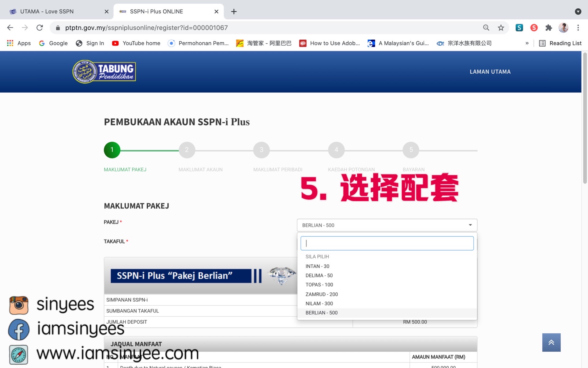Select step 5 Bayaran circle
Screen dimensions: 588x368
(411, 150)
